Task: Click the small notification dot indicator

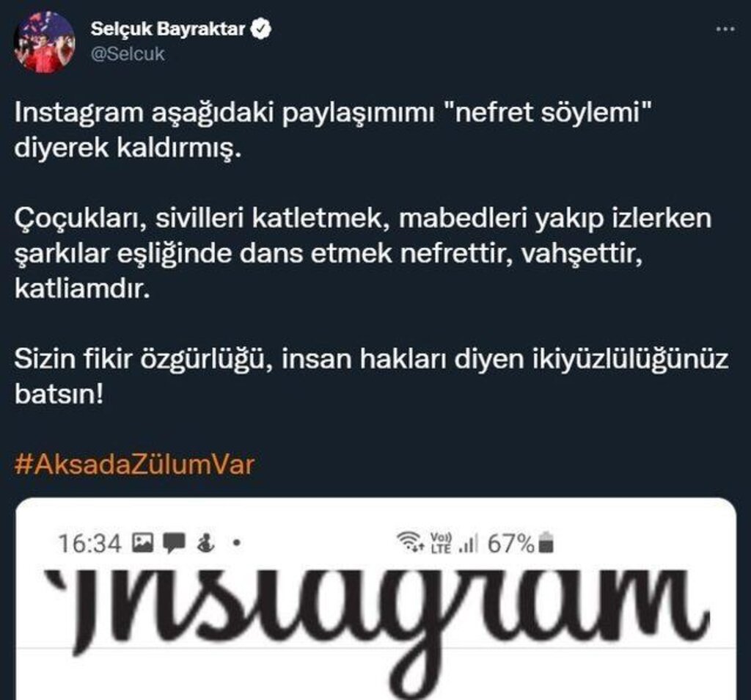Action: (x=236, y=543)
